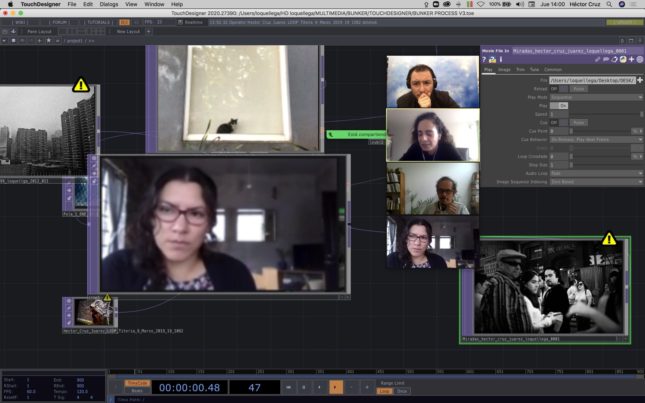This screenshot has height=403, width=645.
Task: Click the Python help icon in parameters
Action: click(x=493, y=60)
